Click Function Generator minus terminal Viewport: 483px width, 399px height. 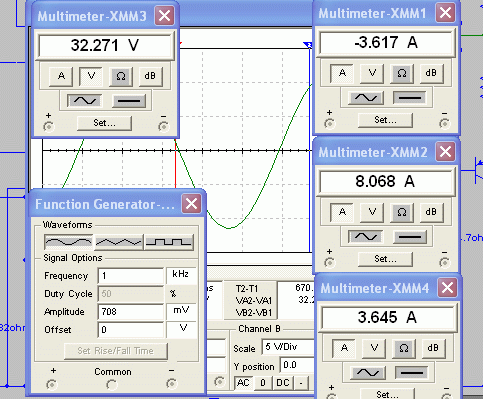tap(171, 384)
